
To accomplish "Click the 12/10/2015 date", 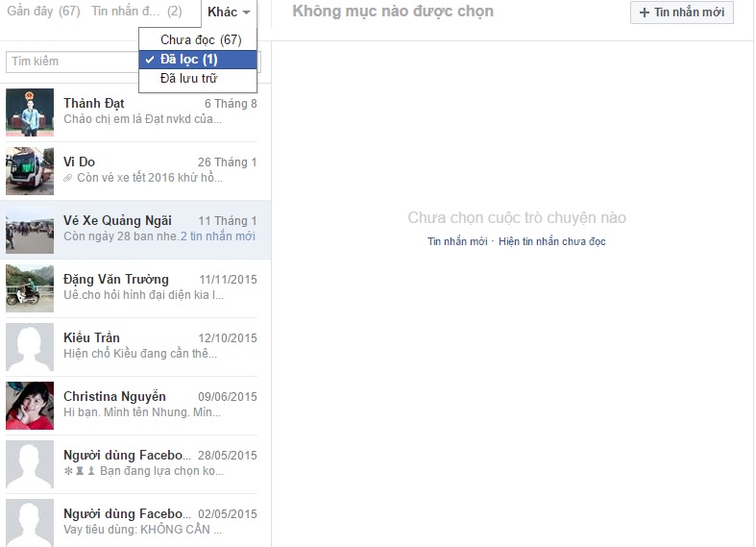I will pos(228,338).
